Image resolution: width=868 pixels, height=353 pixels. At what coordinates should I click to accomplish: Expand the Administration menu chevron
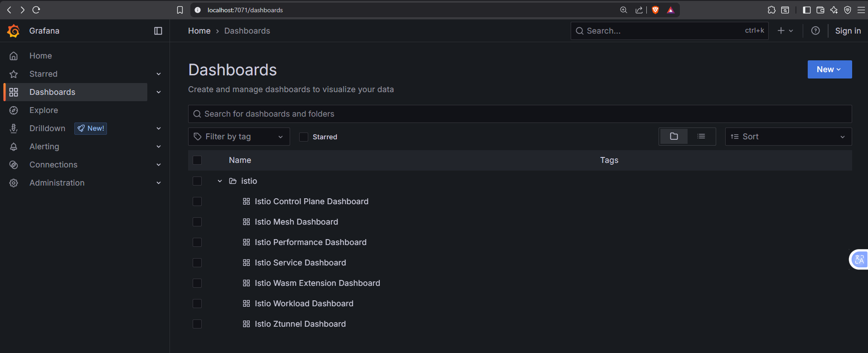pyautogui.click(x=159, y=183)
